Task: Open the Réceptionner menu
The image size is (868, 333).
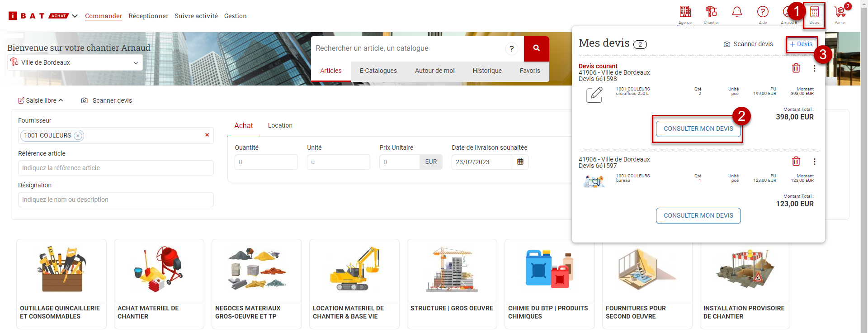Action: (148, 16)
